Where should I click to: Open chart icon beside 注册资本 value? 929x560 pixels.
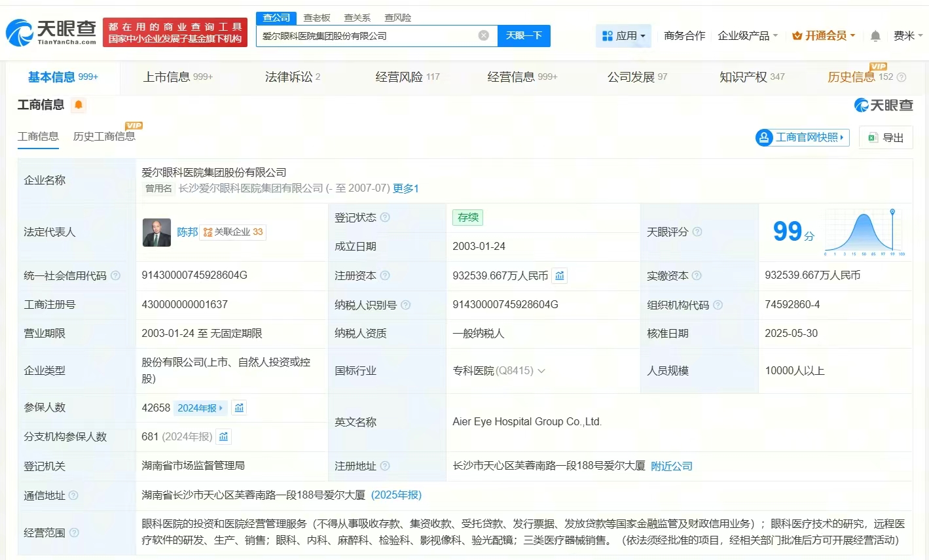pyautogui.click(x=560, y=276)
